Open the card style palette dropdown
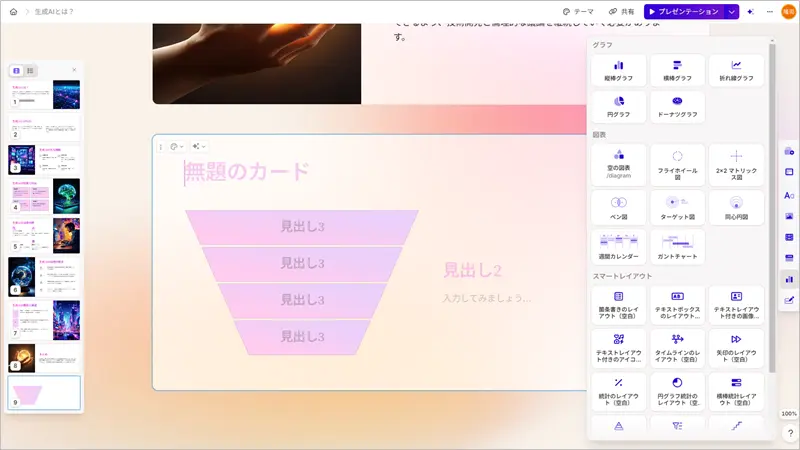 [x=177, y=147]
